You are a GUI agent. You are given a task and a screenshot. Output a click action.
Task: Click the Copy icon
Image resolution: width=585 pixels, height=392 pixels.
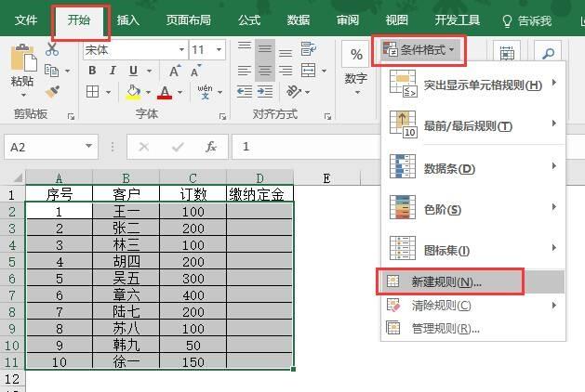51,71
